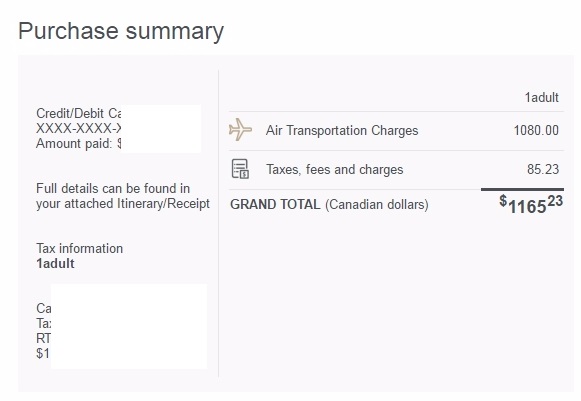This screenshot has height=401, width=581.
Task: Click the RT tax registration line
Action: [x=43, y=338]
